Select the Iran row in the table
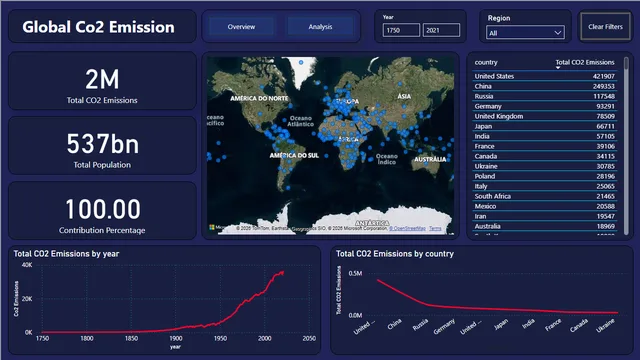The image size is (640, 360). point(544,216)
